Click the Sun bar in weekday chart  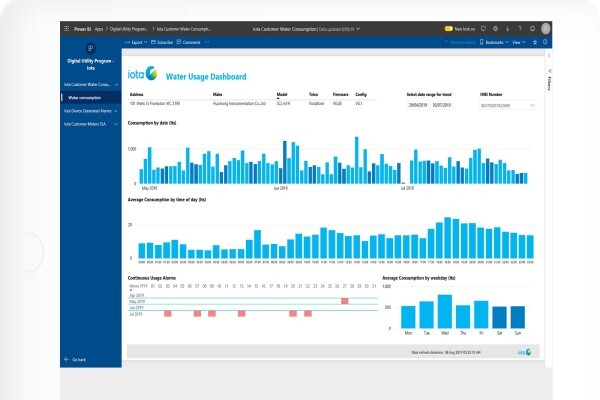pyautogui.click(x=518, y=317)
